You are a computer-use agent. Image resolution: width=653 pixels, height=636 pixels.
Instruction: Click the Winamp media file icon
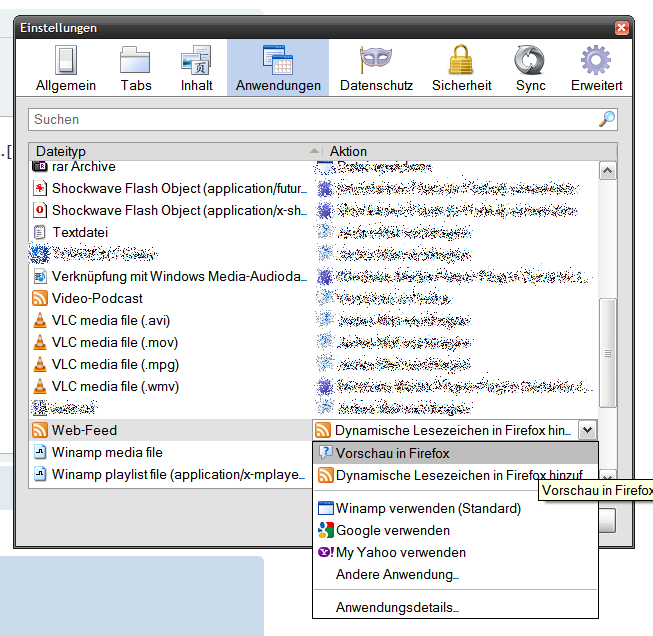pos(40,452)
